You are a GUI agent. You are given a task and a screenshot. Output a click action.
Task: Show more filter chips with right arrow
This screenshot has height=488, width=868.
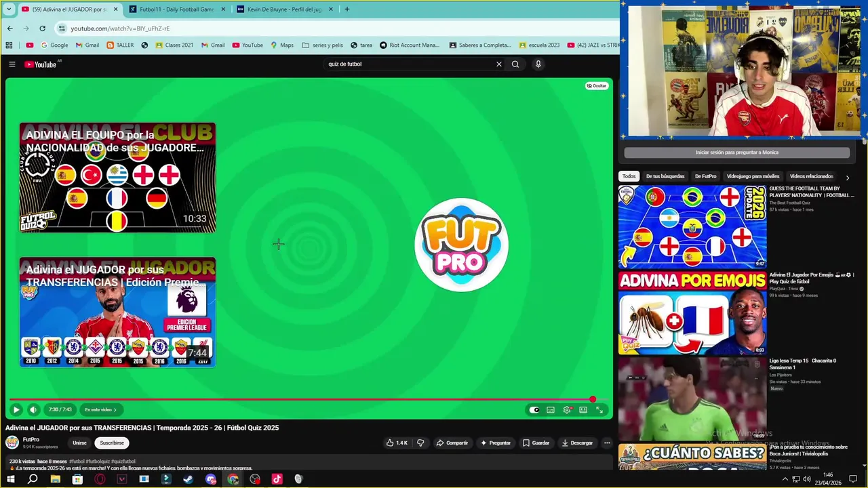[x=847, y=177]
